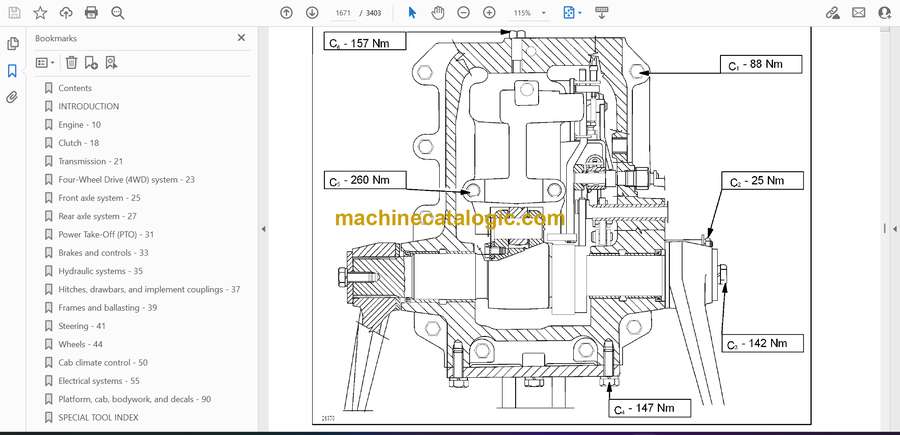Open Platform, cab, bodywork, and decals - 90
900x435 pixels.
click(134, 399)
